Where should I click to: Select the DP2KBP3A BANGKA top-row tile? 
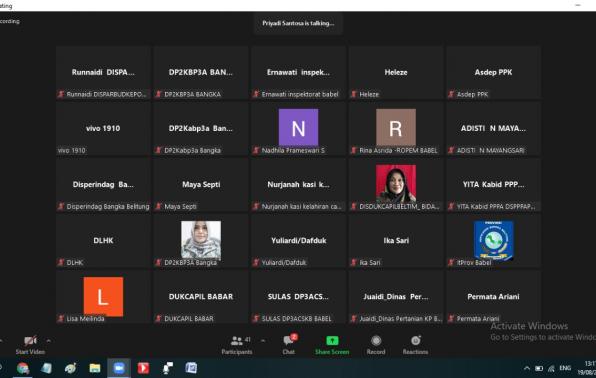point(201,72)
